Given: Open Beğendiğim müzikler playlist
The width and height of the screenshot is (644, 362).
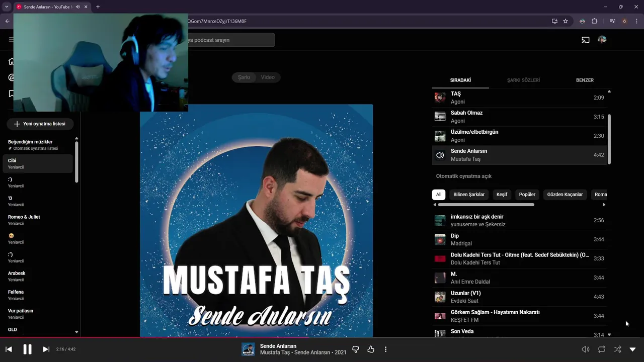Looking at the screenshot, I should pos(38,145).
